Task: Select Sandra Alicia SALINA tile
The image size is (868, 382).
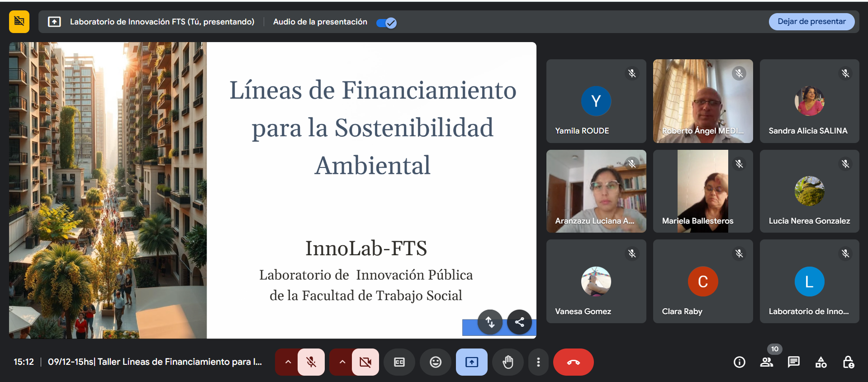Action: click(x=810, y=101)
